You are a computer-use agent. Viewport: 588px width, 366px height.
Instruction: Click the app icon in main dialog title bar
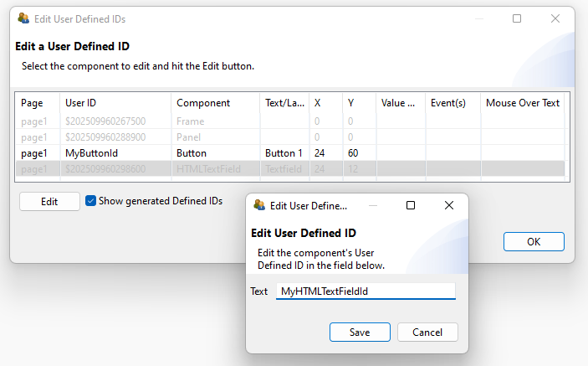23,18
